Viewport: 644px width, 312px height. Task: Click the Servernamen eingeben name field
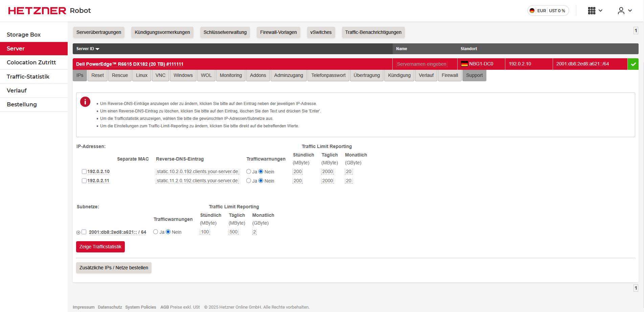(x=421, y=64)
